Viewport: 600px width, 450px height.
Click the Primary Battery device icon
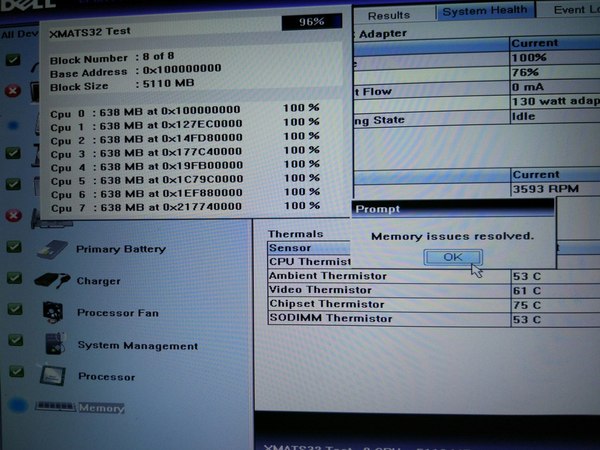[x=52, y=247]
